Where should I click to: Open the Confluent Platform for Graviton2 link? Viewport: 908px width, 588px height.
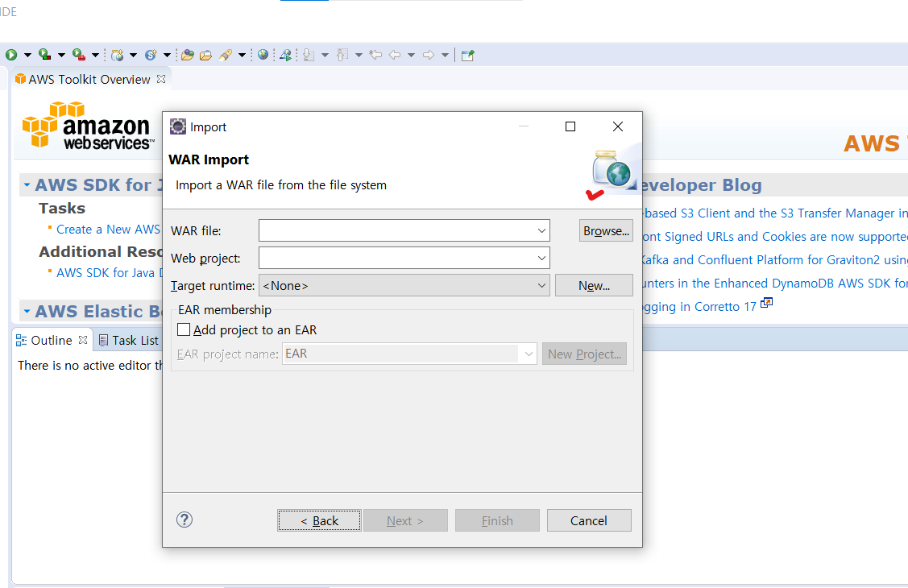pyautogui.click(x=775, y=260)
